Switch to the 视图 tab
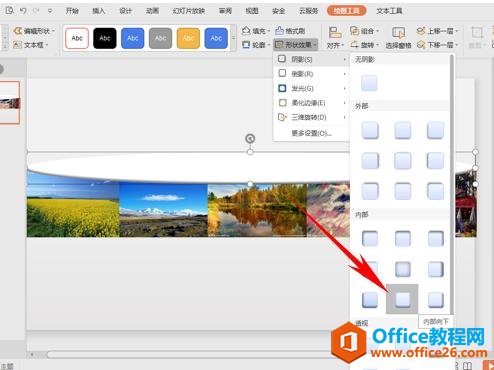 [252, 11]
